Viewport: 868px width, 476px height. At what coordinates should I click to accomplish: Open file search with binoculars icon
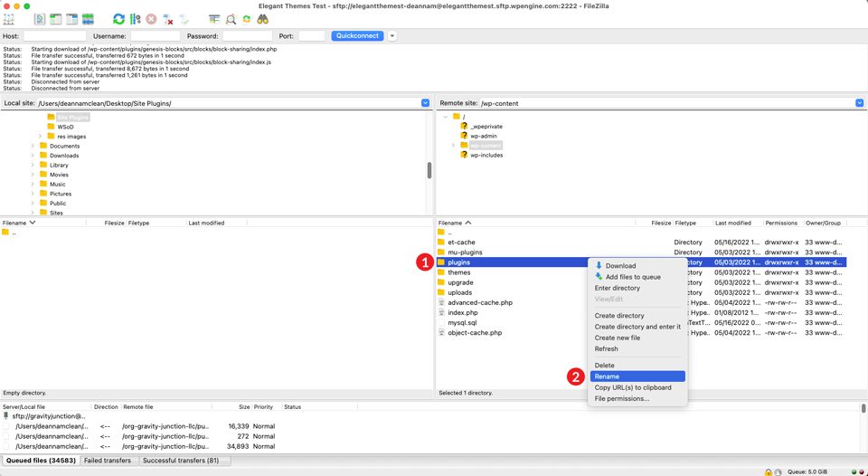coord(262,18)
